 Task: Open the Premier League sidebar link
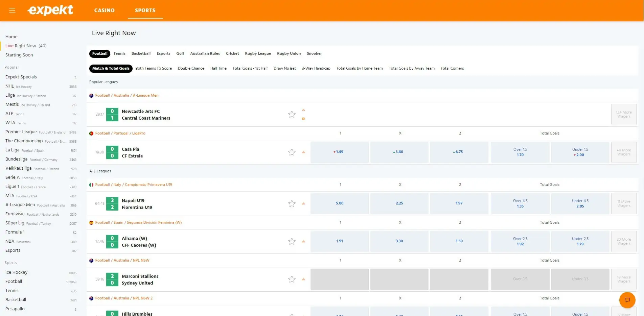tap(21, 132)
